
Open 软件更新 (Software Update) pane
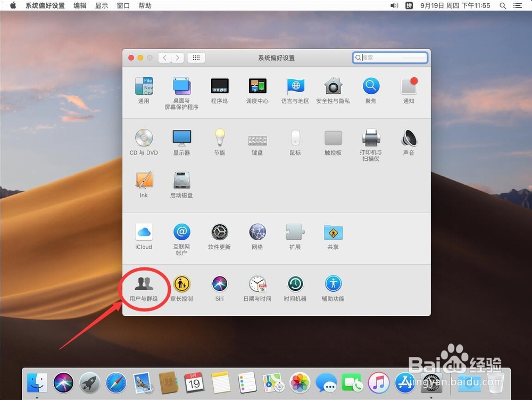[220, 236]
